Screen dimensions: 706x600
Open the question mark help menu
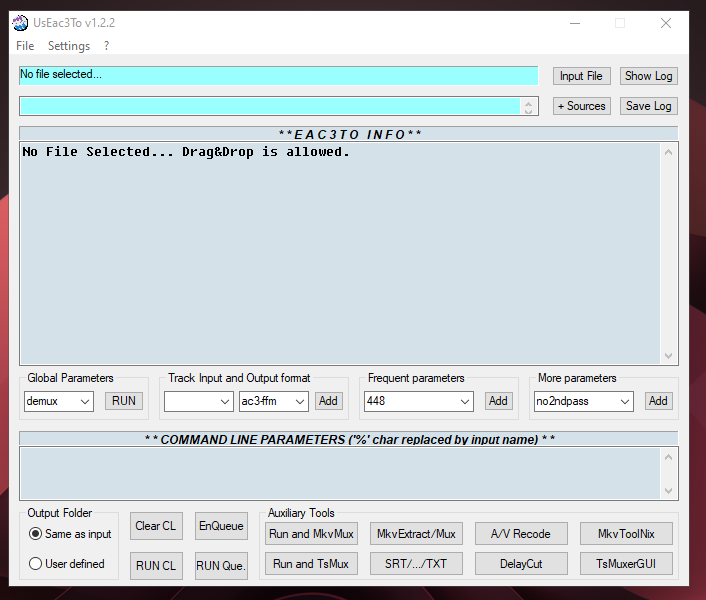coord(106,46)
